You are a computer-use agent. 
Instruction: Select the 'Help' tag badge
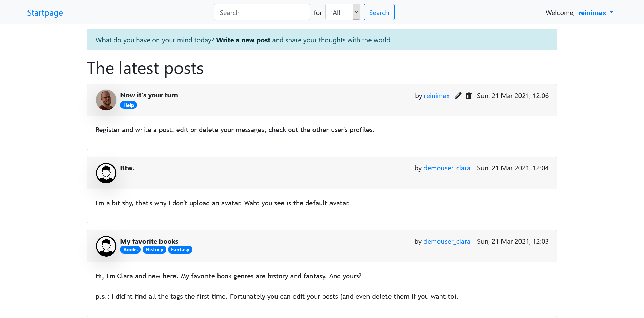click(x=128, y=105)
